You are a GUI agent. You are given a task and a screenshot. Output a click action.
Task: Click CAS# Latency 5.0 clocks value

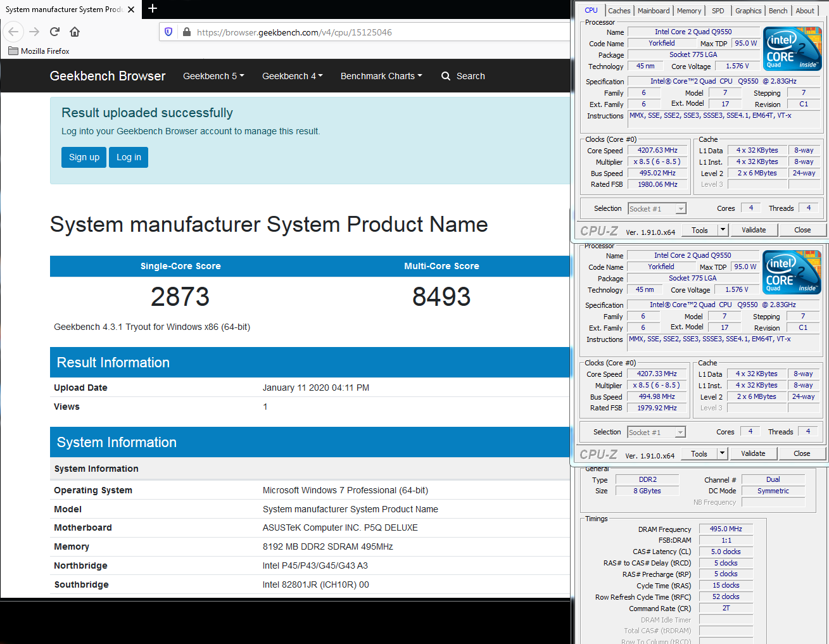(726, 552)
